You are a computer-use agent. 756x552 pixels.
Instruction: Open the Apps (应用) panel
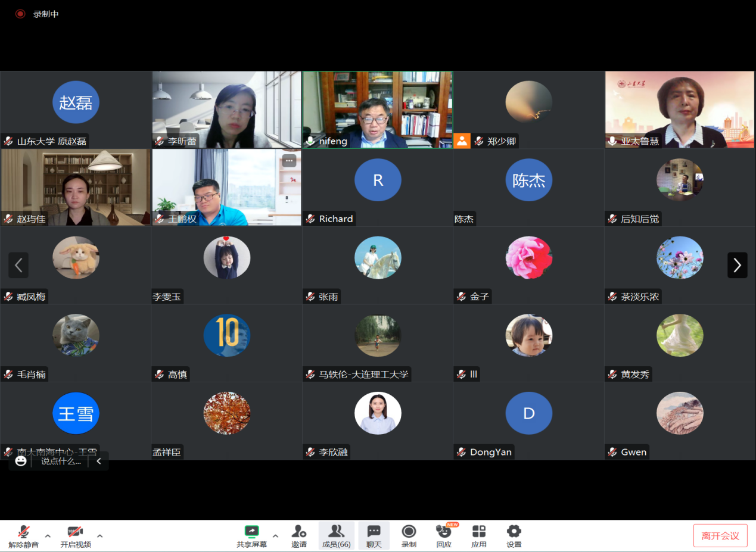pyautogui.click(x=479, y=531)
